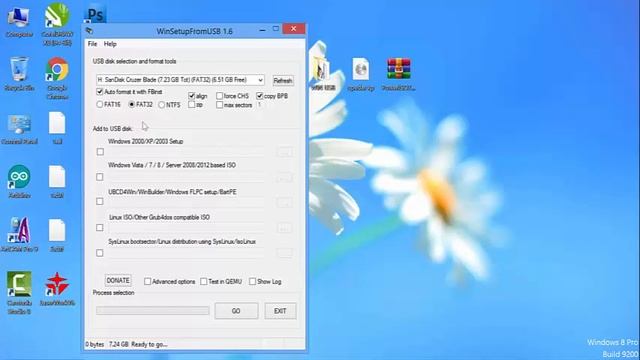Click the EXIT button
Screen dimensions: 640x360
tap(280, 311)
